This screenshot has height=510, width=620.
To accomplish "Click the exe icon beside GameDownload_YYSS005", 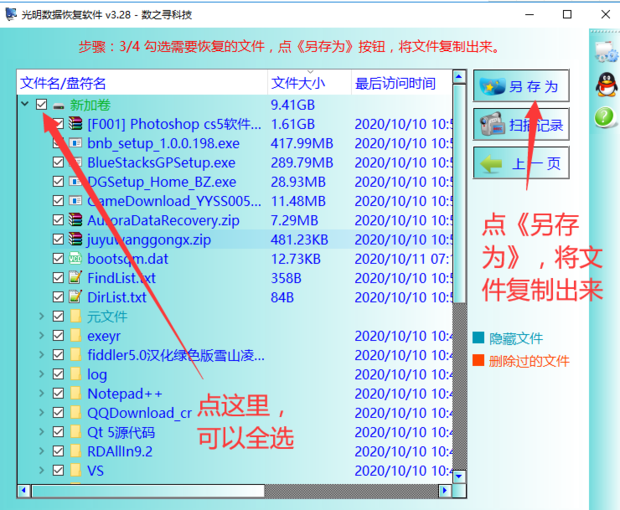I will (x=75, y=200).
